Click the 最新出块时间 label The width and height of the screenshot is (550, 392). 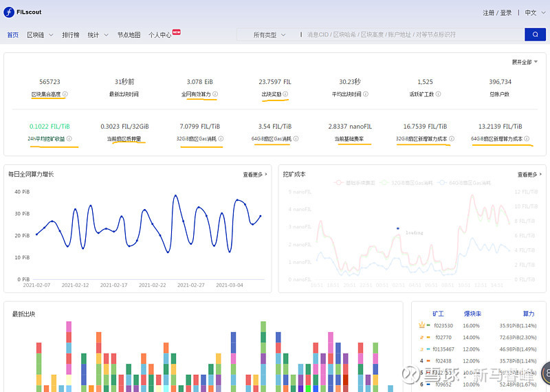(124, 94)
